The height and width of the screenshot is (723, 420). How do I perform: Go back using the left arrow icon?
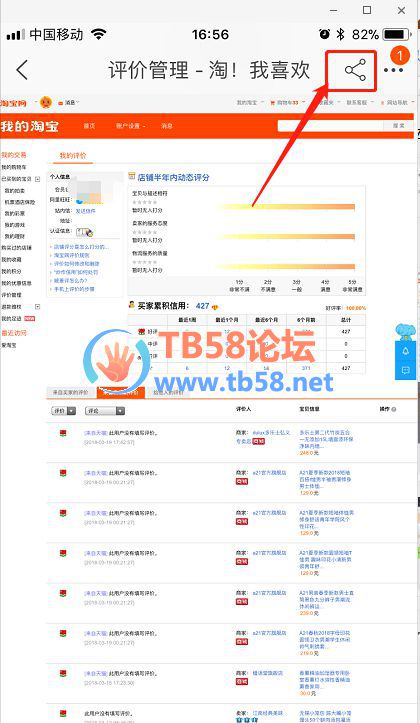click(x=22, y=70)
